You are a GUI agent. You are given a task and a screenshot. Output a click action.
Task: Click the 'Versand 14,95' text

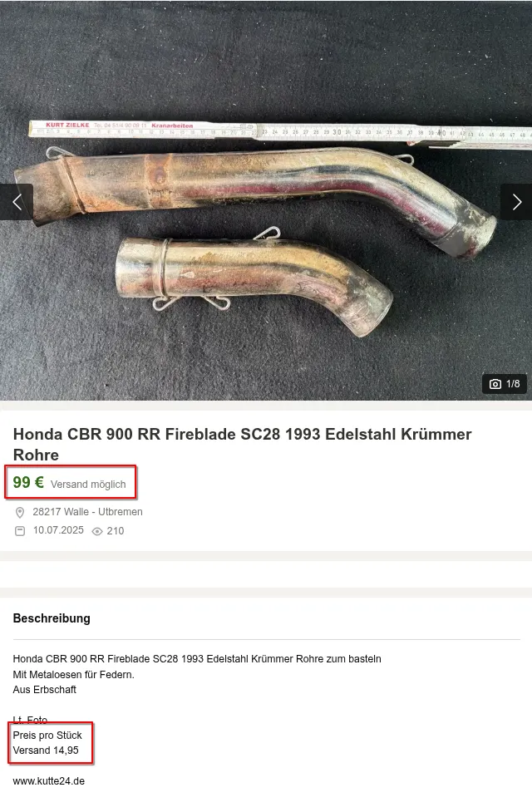46,750
